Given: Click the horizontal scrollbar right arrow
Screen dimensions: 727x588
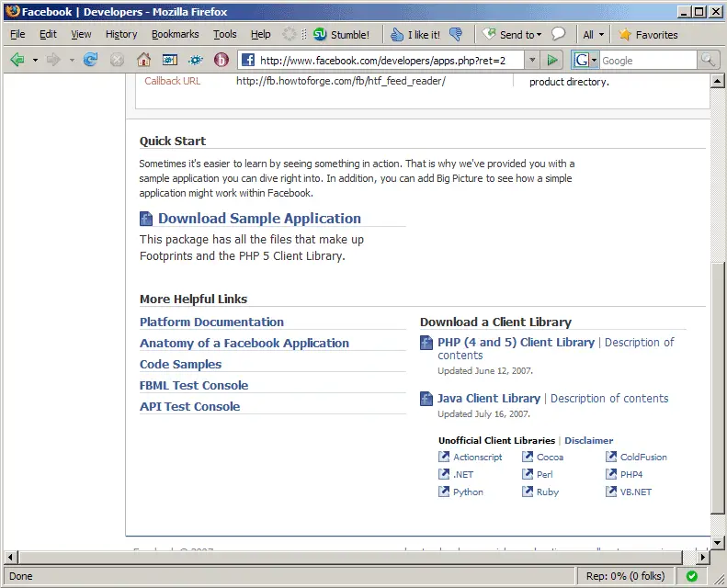Looking at the screenshot, I should click(703, 557).
